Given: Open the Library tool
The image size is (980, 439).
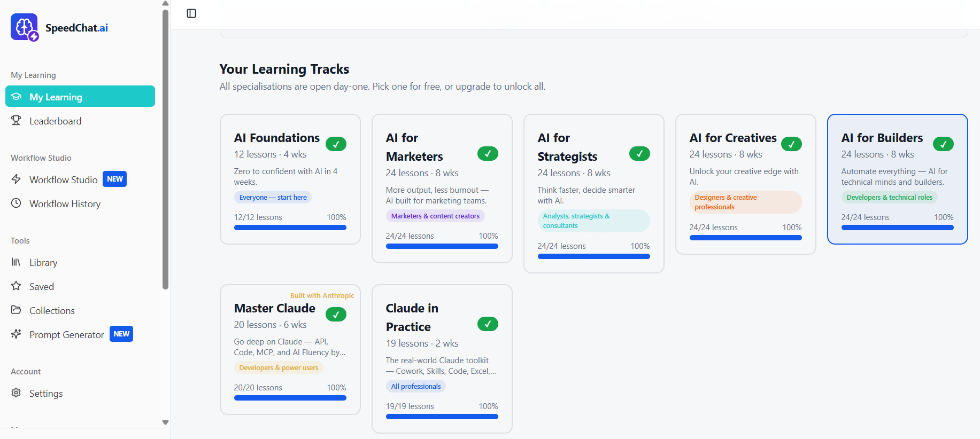Looking at the screenshot, I should click(80, 262).
